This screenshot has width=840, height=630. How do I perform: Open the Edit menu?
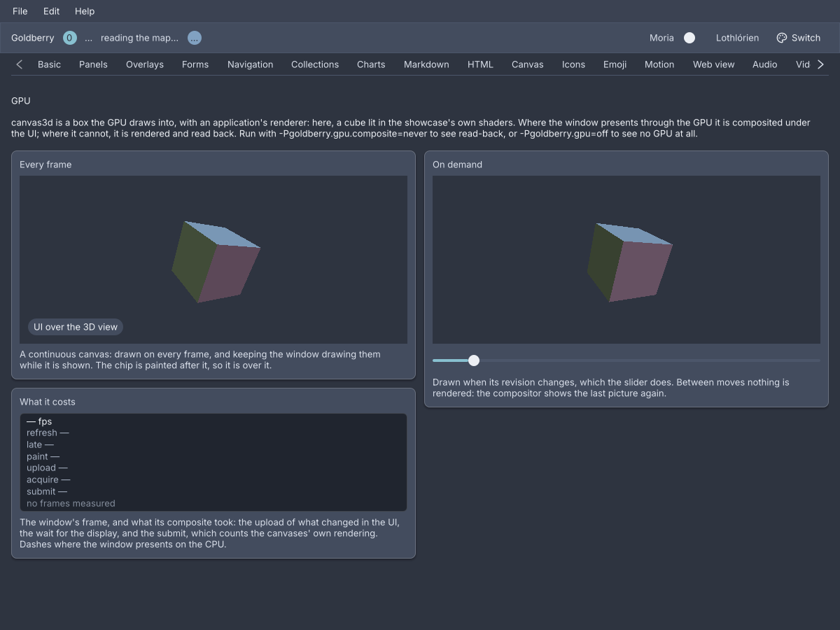tap(51, 11)
